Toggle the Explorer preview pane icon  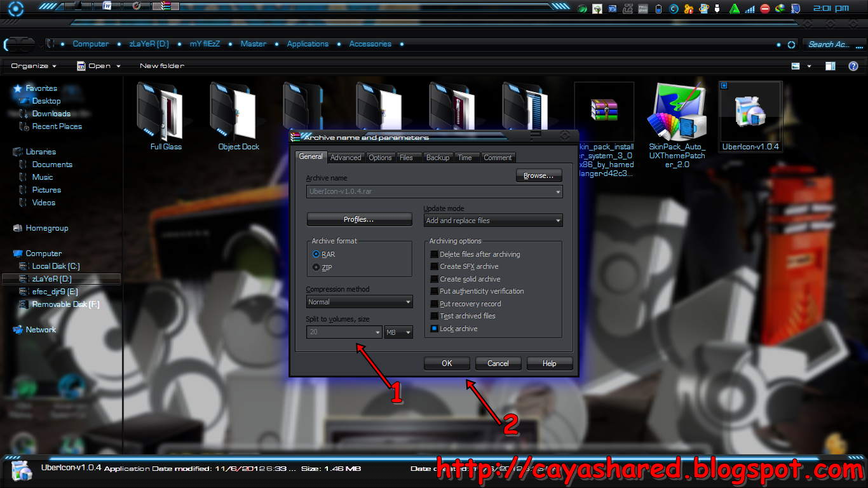click(831, 66)
